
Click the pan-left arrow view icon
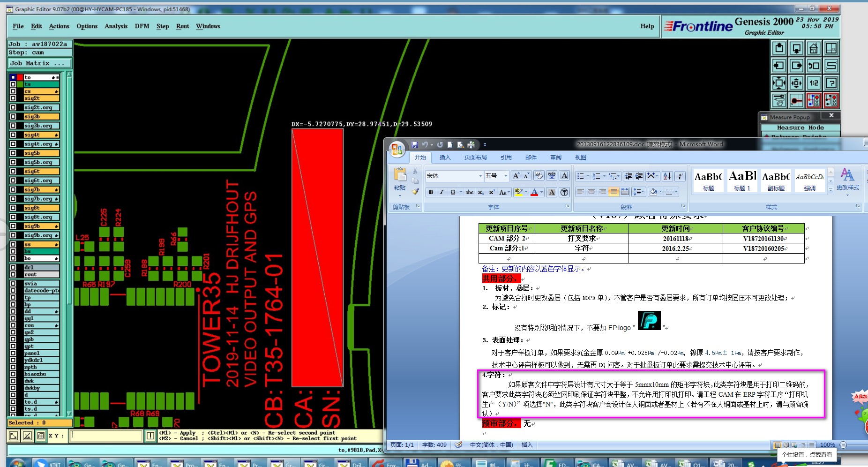[x=779, y=66]
